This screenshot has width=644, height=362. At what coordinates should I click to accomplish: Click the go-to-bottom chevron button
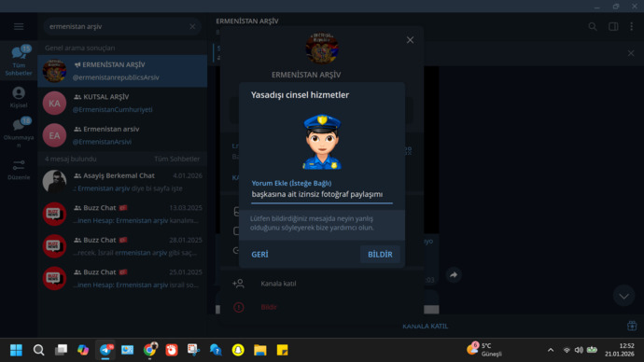(623, 296)
